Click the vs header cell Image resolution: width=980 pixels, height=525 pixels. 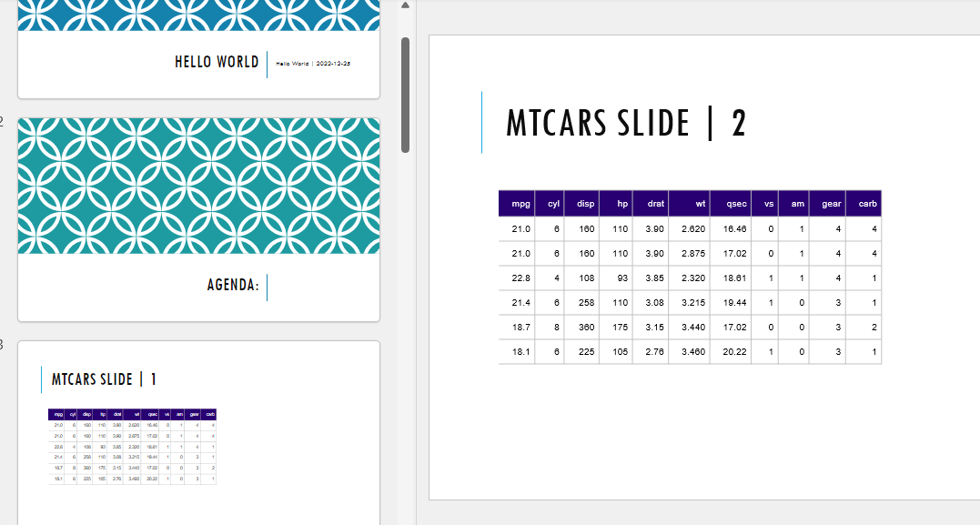point(765,204)
